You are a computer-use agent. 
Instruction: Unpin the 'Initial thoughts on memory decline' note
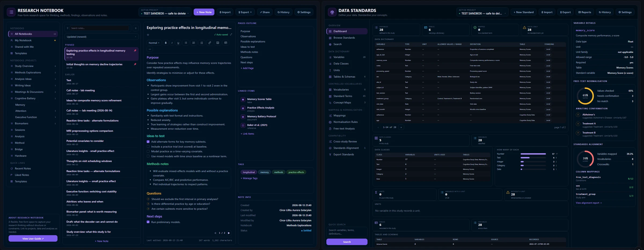click(x=135, y=64)
